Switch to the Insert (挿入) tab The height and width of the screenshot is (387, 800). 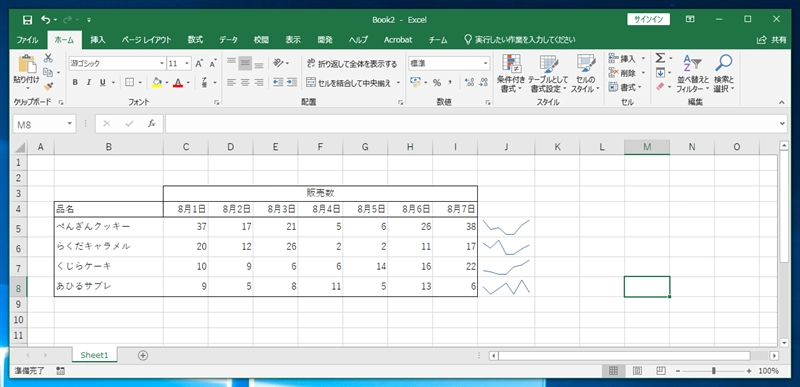98,40
